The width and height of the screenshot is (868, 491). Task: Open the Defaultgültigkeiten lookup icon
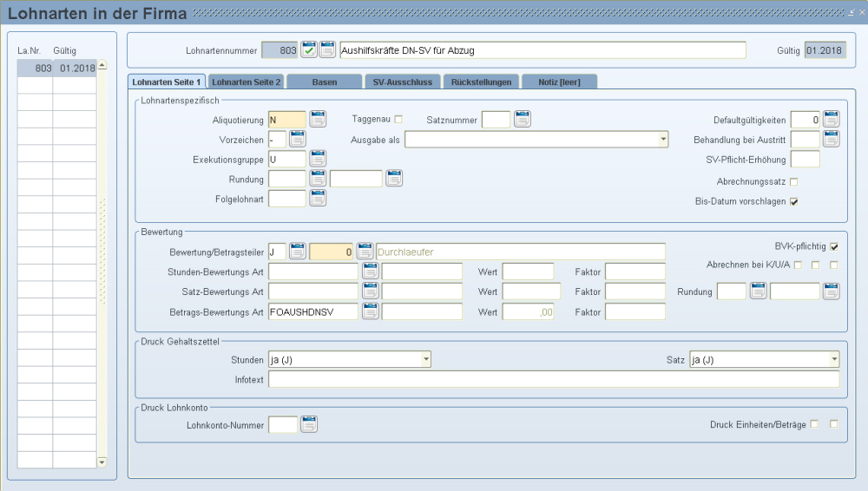pos(831,119)
